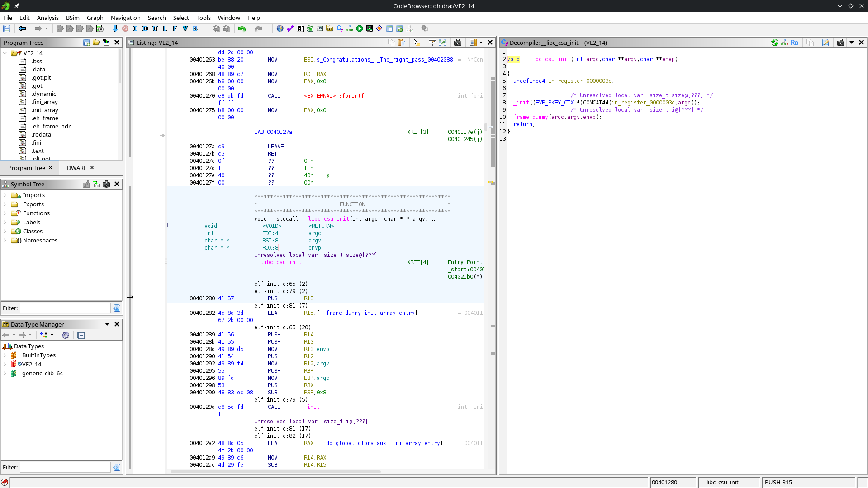The width and height of the screenshot is (868, 488).
Task: Click the purple checkmark icon in the main toolbar
Action: point(290,28)
